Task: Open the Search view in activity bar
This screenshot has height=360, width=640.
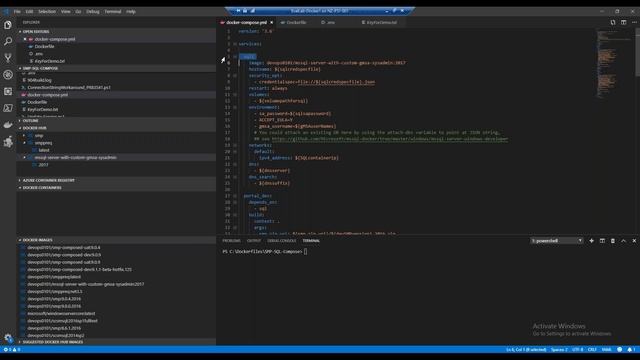Action: (x=8, y=41)
